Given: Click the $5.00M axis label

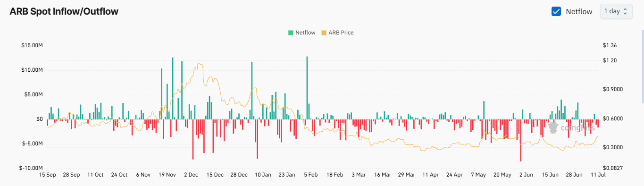Looking at the screenshot, I should [33, 94].
